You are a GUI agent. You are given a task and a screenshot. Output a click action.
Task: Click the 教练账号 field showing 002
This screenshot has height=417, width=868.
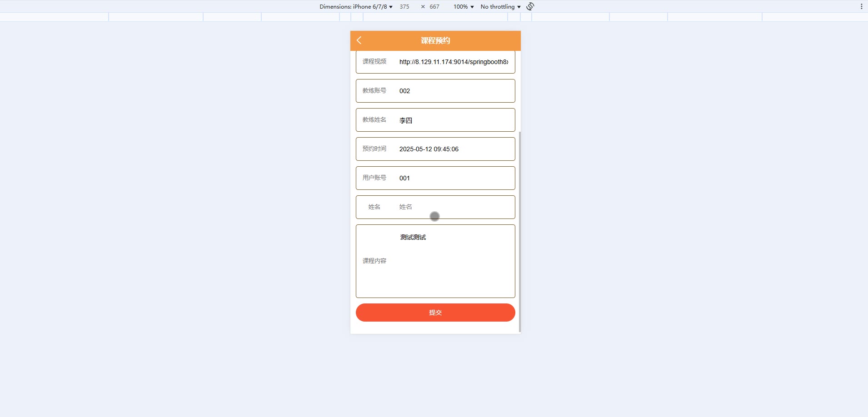point(454,91)
